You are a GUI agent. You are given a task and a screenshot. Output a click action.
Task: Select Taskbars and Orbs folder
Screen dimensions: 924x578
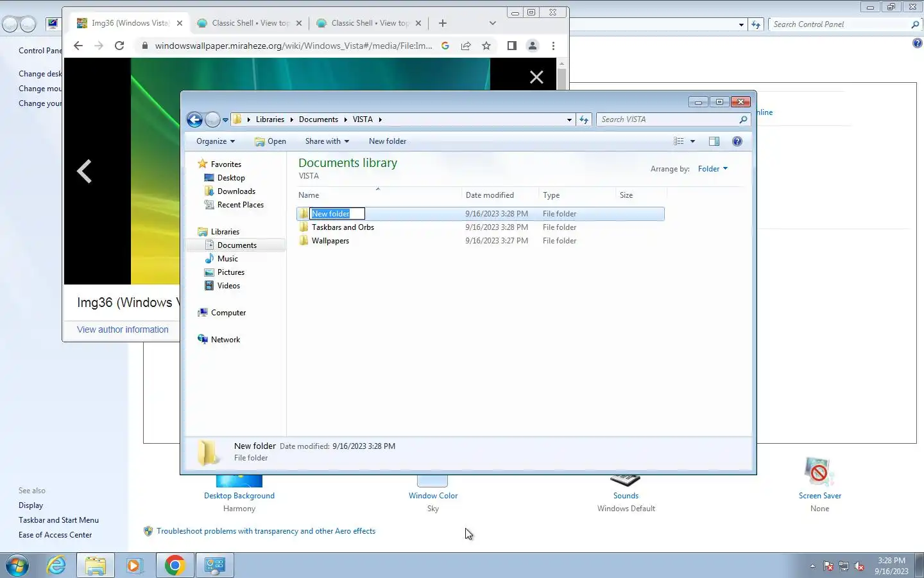[343, 227]
